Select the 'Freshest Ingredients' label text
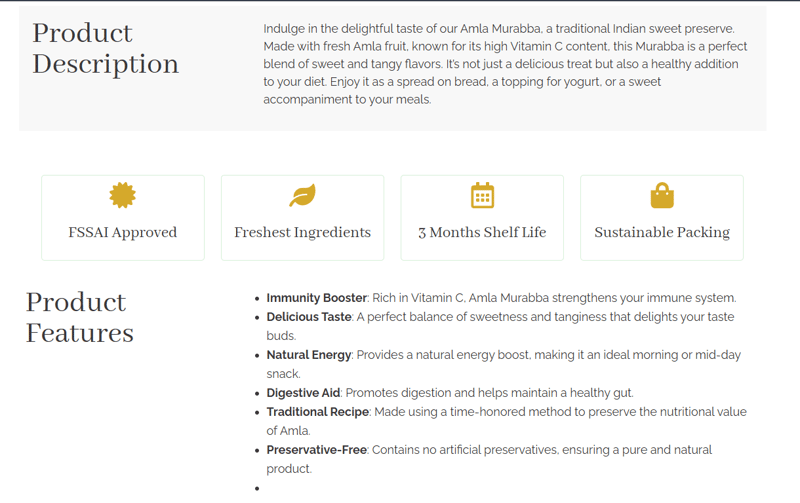Screen dimensions: 800x503 click(x=302, y=232)
